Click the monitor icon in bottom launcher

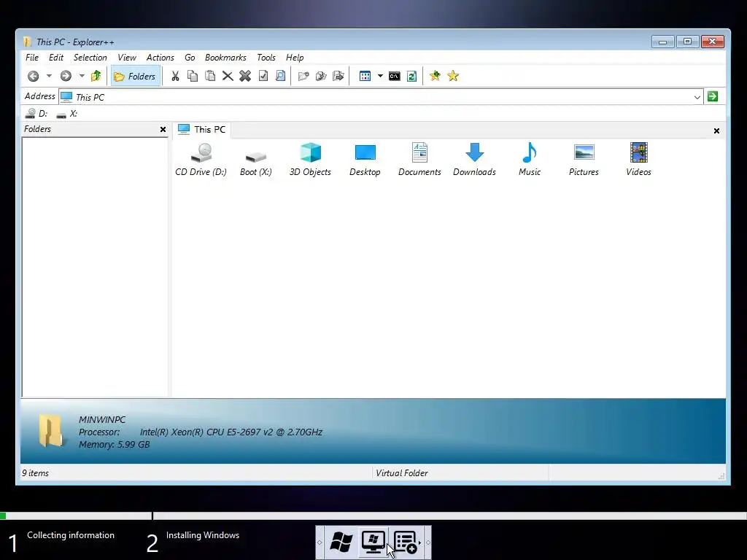[373, 542]
